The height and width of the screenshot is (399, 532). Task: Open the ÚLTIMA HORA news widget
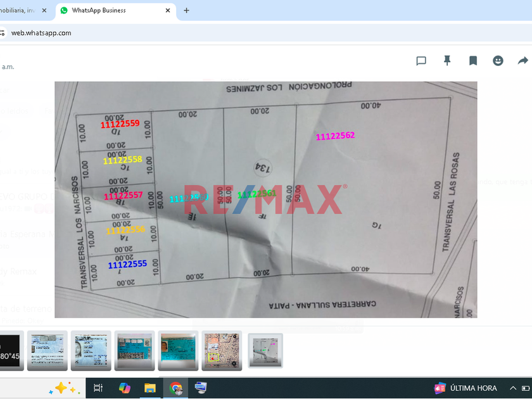(x=465, y=388)
